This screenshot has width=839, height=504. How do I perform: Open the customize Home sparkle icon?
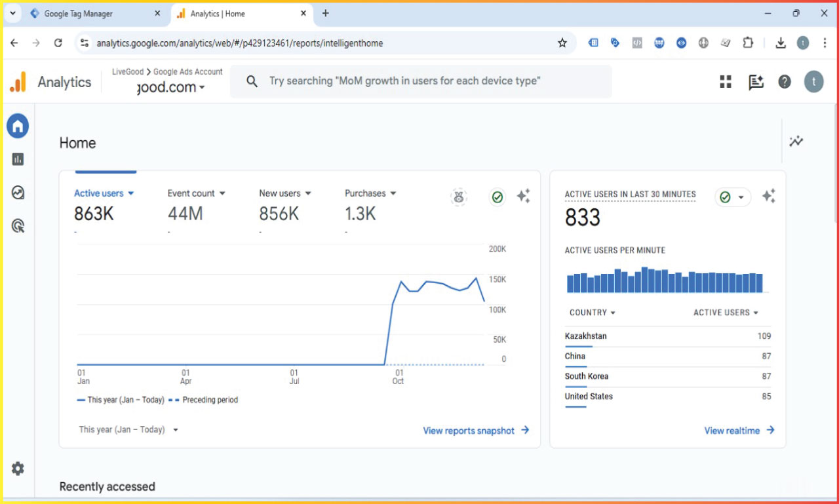523,196
